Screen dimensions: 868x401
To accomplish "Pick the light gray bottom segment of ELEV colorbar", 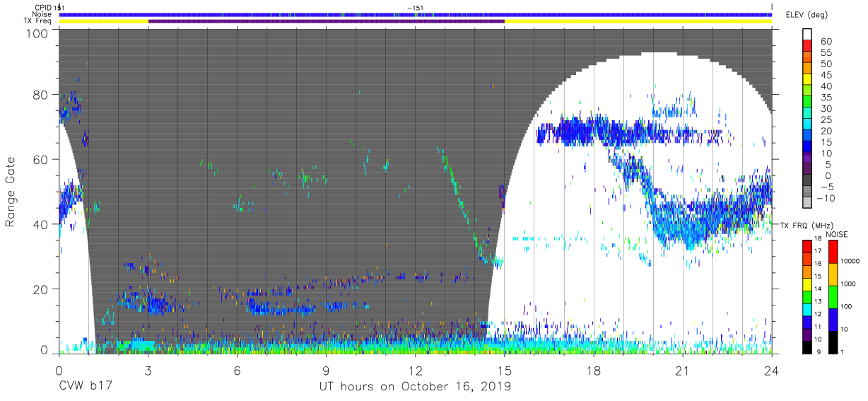I will point(809,204).
